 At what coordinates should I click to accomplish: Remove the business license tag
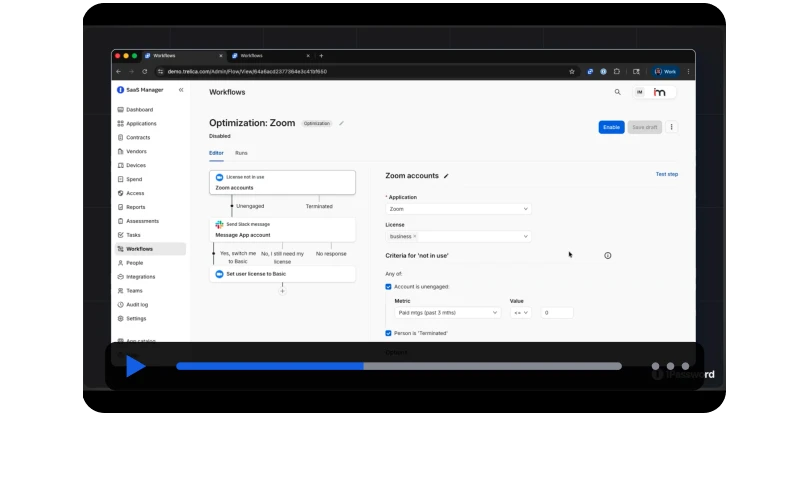point(414,237)
